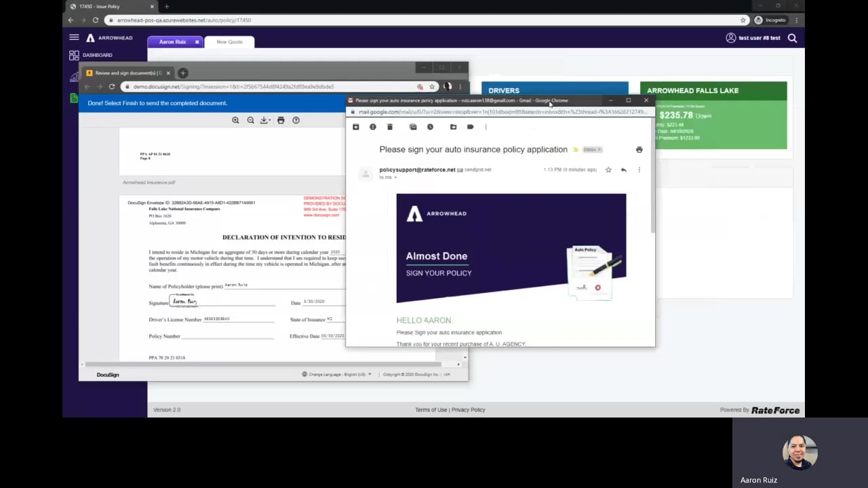
Task: Open the test user profile icon
Action: (730, 38)
